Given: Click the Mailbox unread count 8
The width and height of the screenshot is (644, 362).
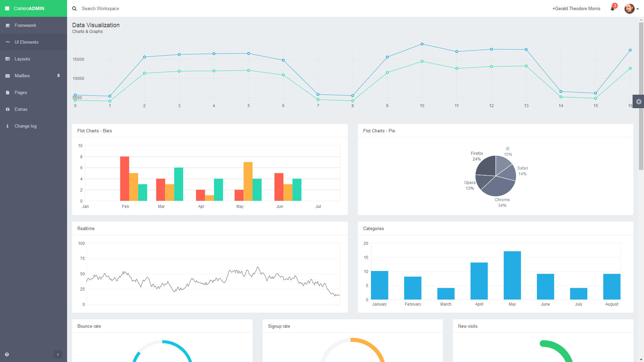Looking at the screenshot, I should (58, 76).
